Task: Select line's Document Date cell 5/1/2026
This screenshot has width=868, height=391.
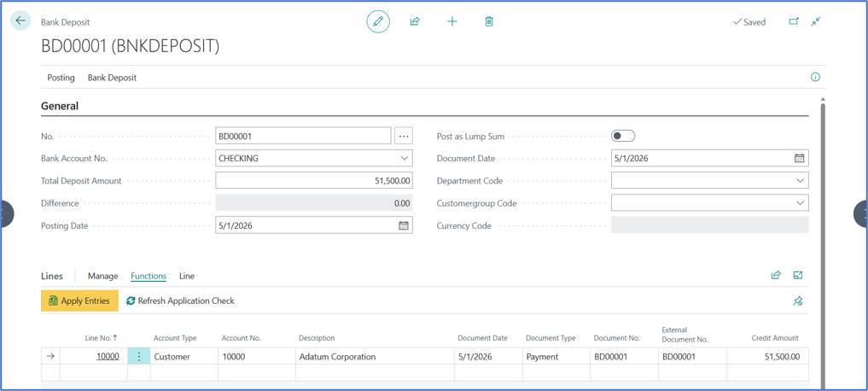Action: (x=488, y=357)
